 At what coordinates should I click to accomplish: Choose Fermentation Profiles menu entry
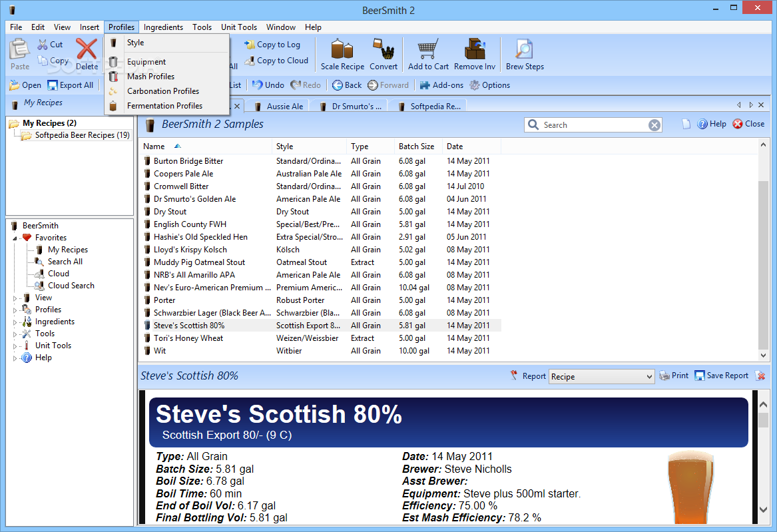pos(167,105)
